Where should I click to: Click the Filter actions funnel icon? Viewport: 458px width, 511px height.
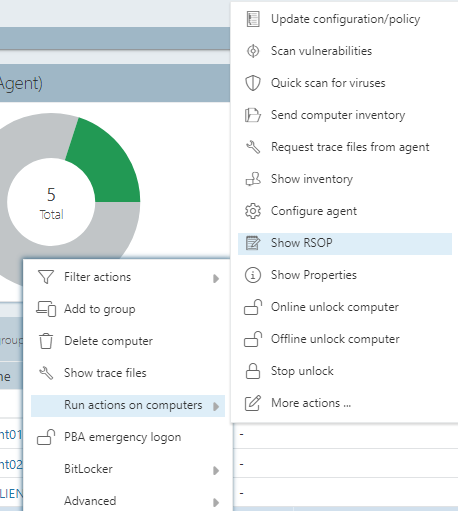coord(46,277)
